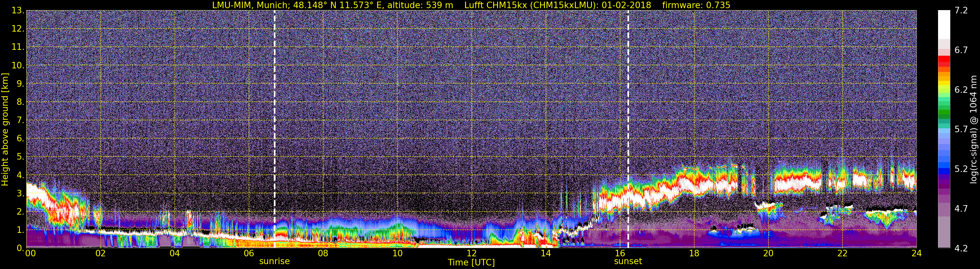Click the 'Time [UTC]' axis label
Image resolution: width=980 pixels, height=269 pixels.
(x=471, y=262)
